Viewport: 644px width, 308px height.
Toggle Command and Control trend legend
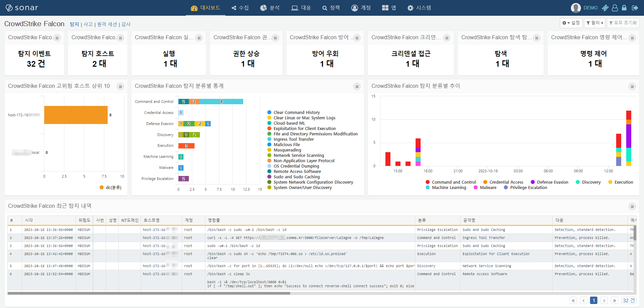(x=451, y=182)
